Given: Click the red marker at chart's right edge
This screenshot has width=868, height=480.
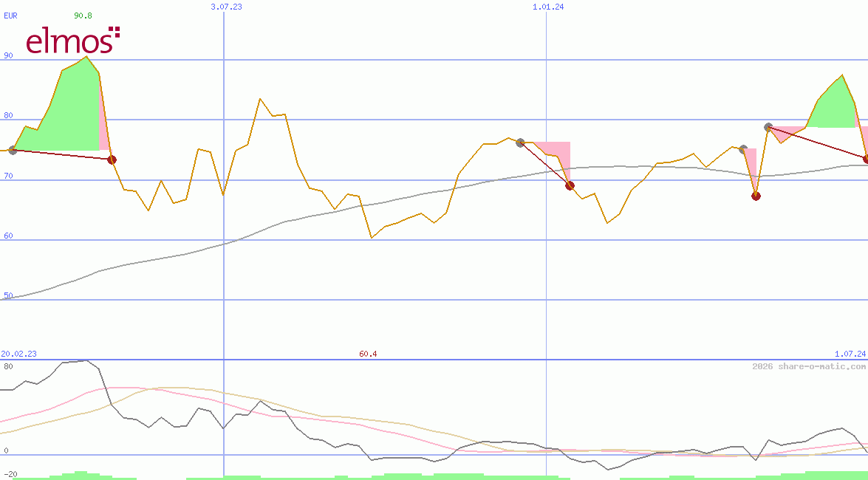Looking at the screenshot, I should (866, 159).
